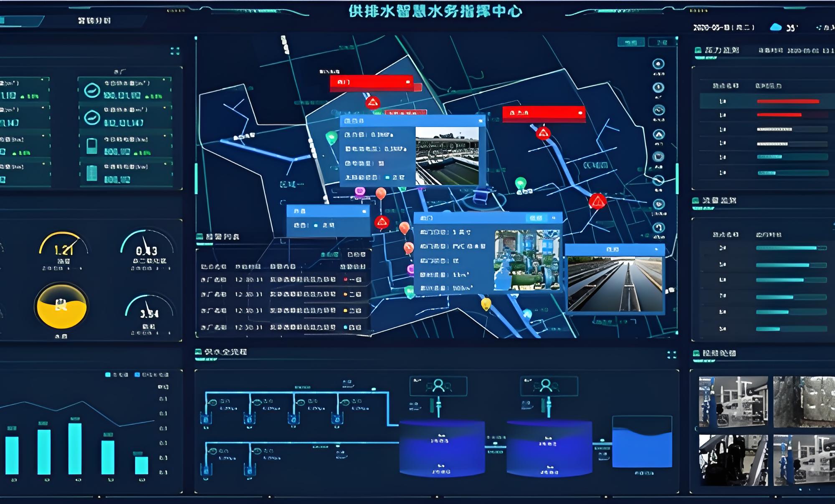This screenshot has height=504, width=835.
Task: Switch to the right tab above the alarm list
Action: (x=357, y=254)
